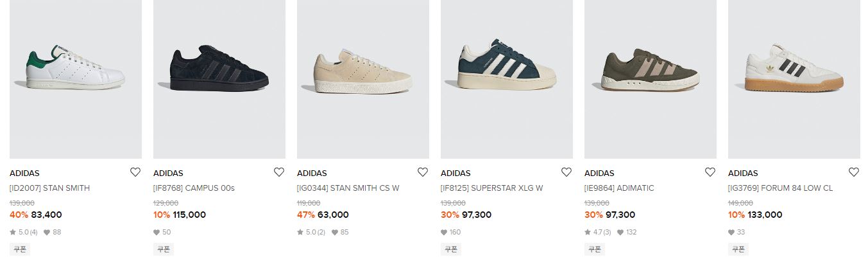Screen dimensions: 868x266
Task: Toggle wishlist heart for CAMPUS 00s
Action: 278,172
